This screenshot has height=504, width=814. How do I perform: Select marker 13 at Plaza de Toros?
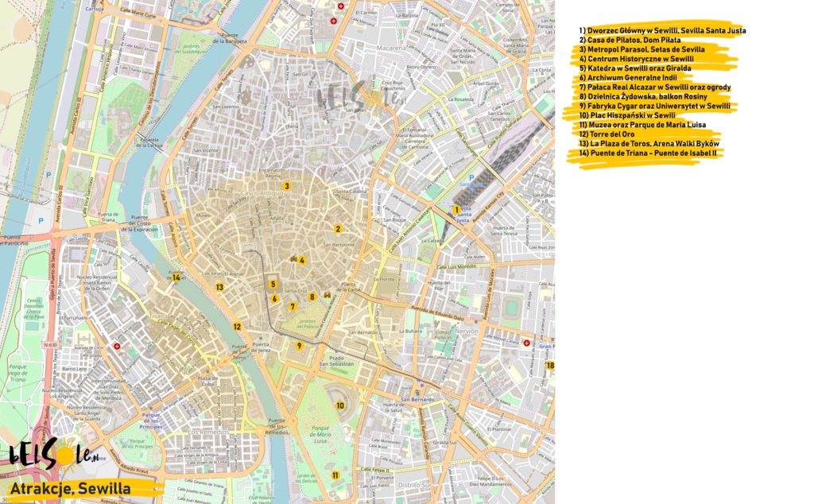coord(219,287)
